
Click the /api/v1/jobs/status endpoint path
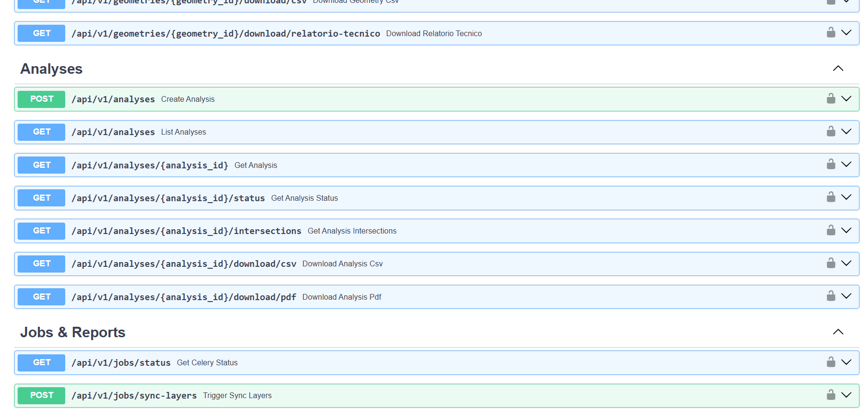[x=121, y=363]
